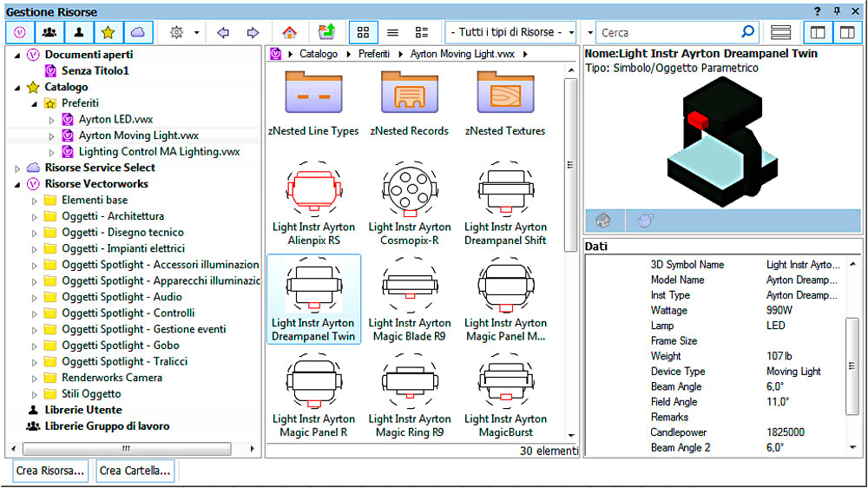Expand the Elementi base folder
Viewport: 868px width, 488px height.
[x=35, y=201]
